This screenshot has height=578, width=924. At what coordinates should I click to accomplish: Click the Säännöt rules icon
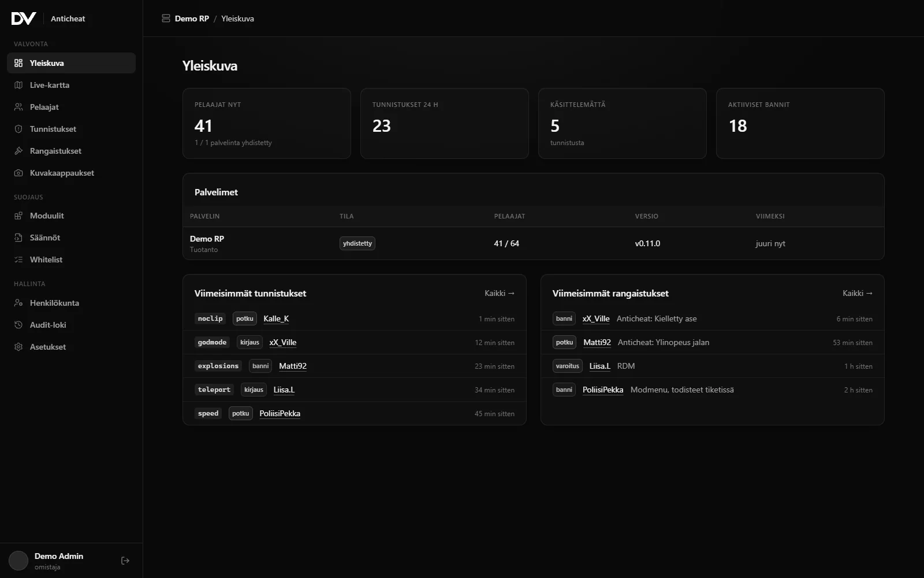tap(18, 238)
